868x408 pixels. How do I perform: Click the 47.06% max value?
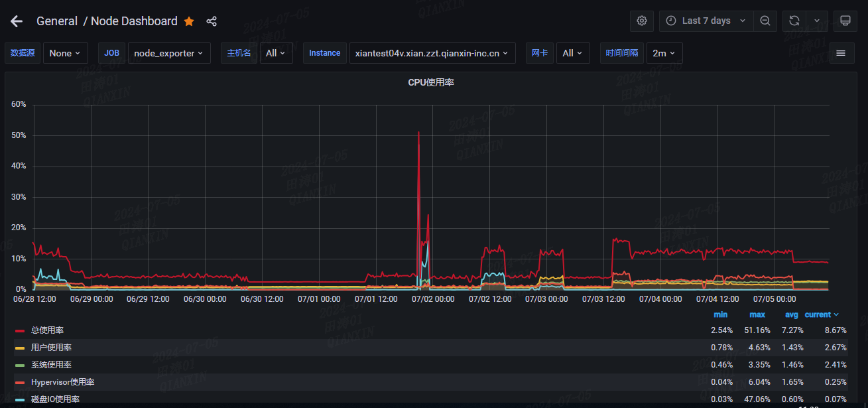[x=758, y=399]
